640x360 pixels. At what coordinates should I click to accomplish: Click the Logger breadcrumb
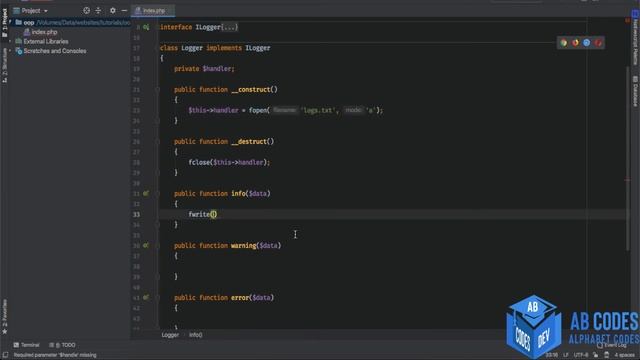(x=170, y=335)
